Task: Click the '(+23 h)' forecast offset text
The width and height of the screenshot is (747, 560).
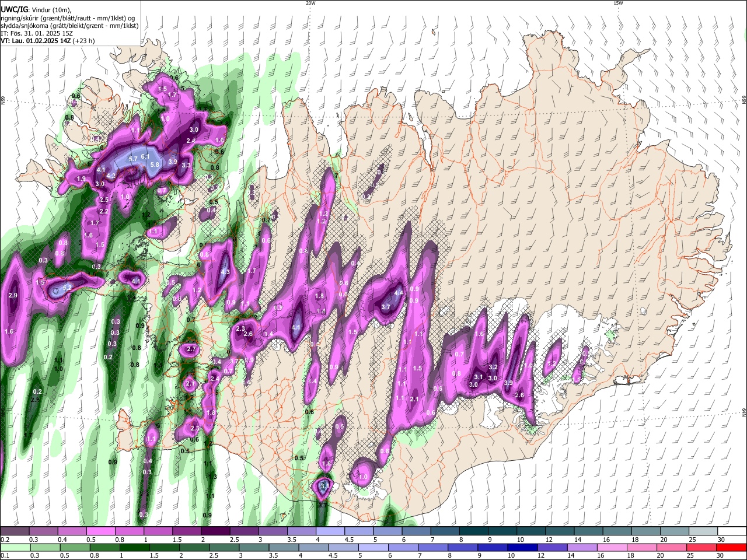Action: tap(85, 41)
